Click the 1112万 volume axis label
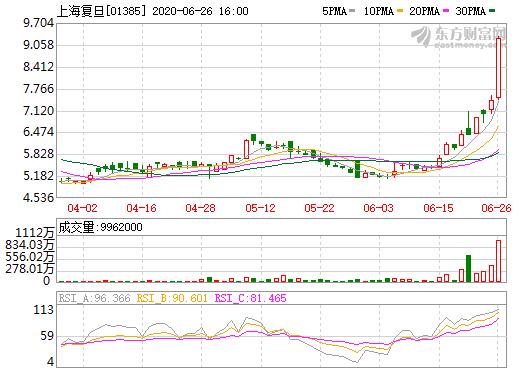This screenshot has width=520, height=376. (35, 233)
